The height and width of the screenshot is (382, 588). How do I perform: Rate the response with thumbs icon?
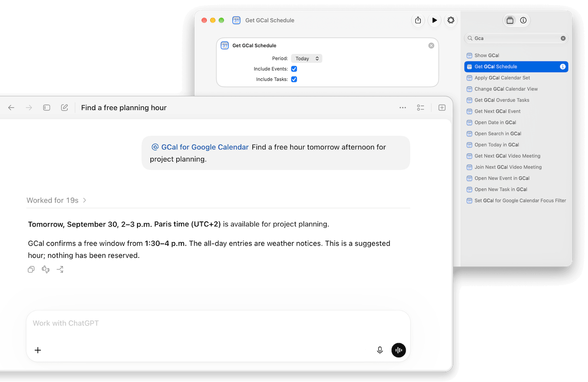46,269
